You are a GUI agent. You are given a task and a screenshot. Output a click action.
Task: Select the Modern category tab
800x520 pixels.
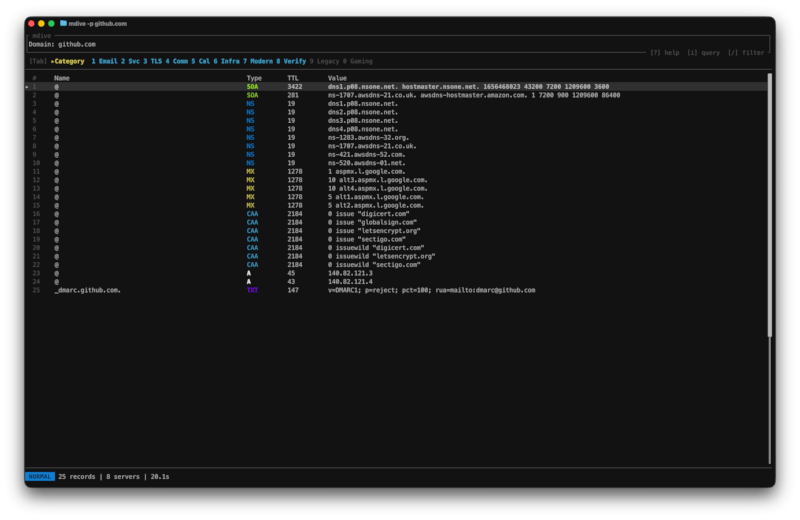click(258, 61)
